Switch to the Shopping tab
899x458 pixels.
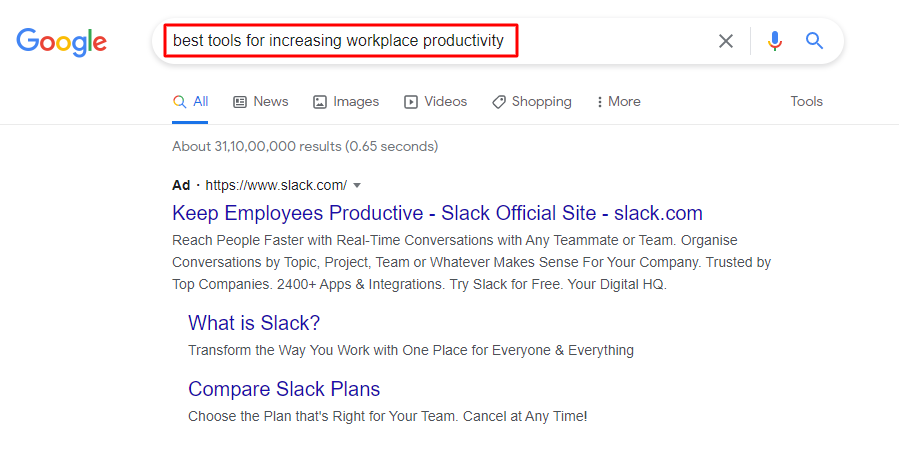point(532,102)
